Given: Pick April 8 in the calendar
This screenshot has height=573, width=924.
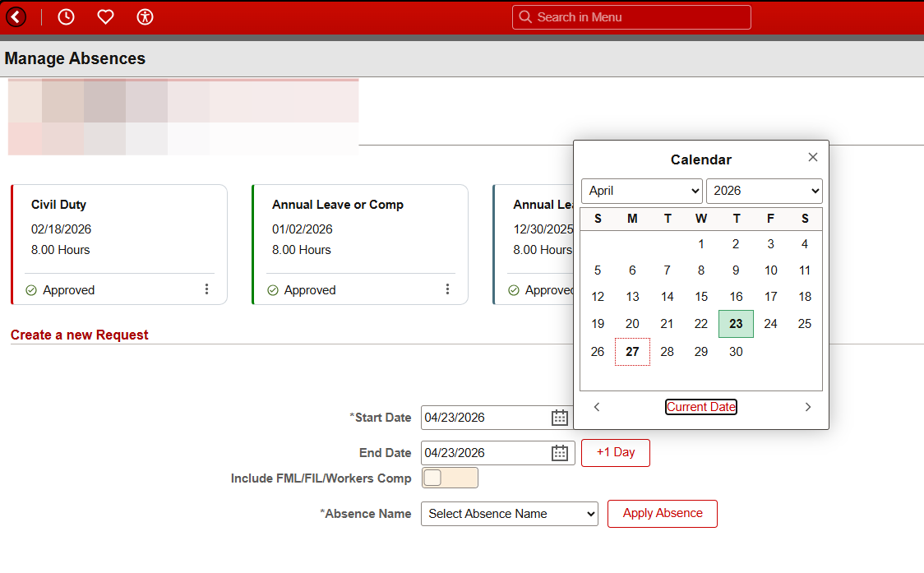Looking at the screenshot, I should 701,270.
